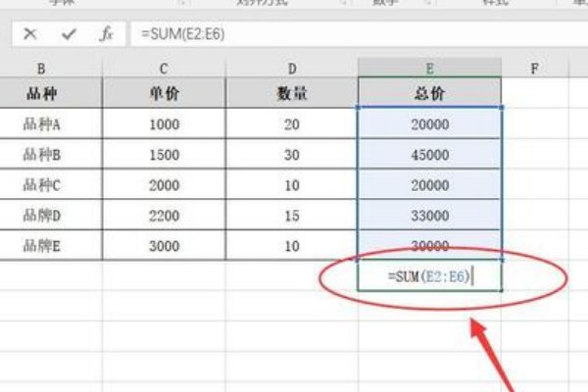Screen dimensions: 588x392
Task: Click the 单价 header cell
Action: 164,93
